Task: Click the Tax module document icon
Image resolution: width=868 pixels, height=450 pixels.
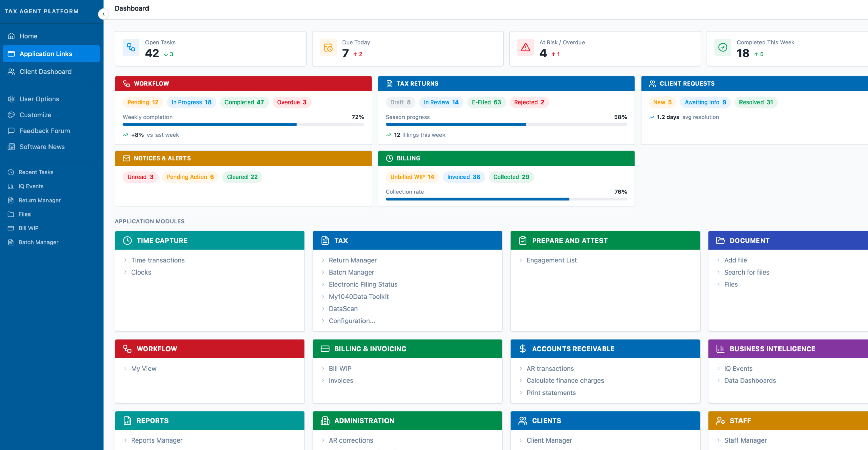Action: (325, 241)
